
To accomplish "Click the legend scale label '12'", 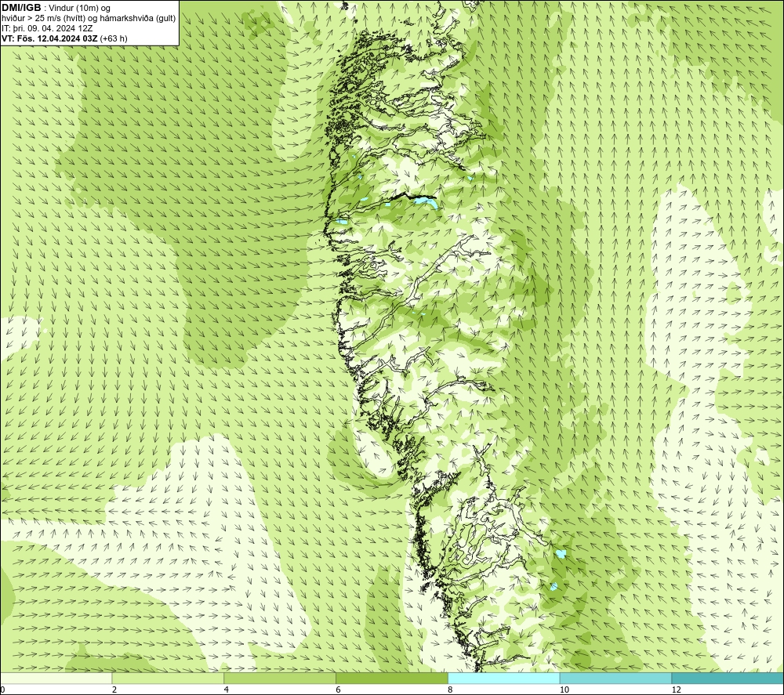I will click(677, 690).
